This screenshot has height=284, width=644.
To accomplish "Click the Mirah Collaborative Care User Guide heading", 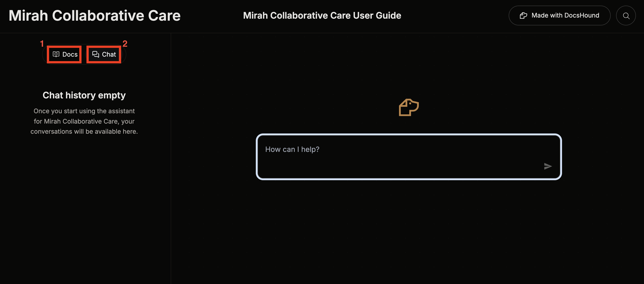I will (322, 16).
